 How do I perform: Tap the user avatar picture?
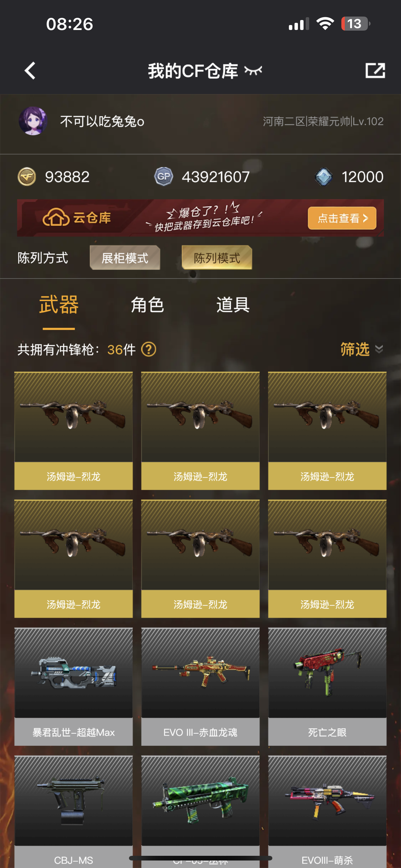tap(33, 121)
